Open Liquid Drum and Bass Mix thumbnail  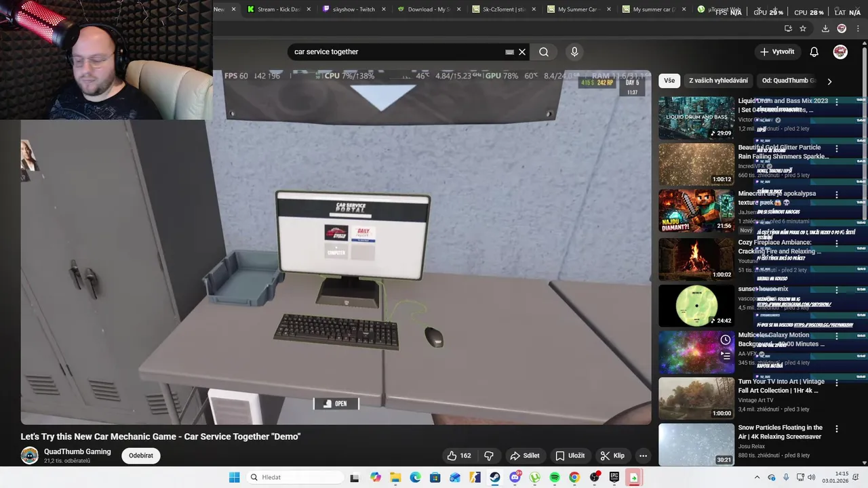[696, 117]
